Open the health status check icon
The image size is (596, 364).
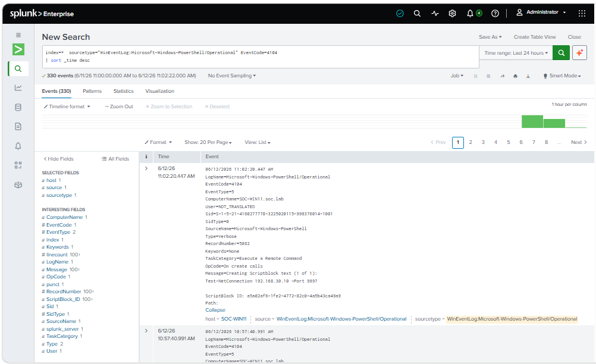pyautogui.click(x=400, y=14)
